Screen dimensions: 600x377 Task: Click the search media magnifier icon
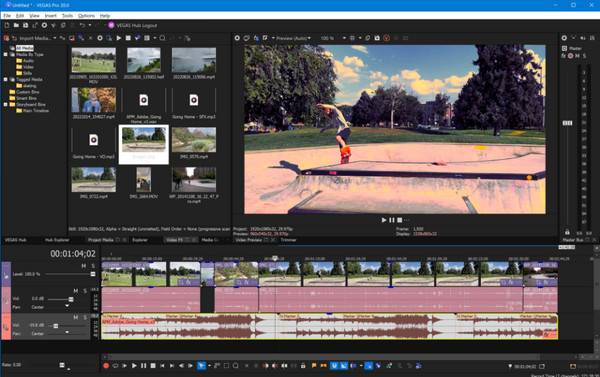[x=162, y=38]
